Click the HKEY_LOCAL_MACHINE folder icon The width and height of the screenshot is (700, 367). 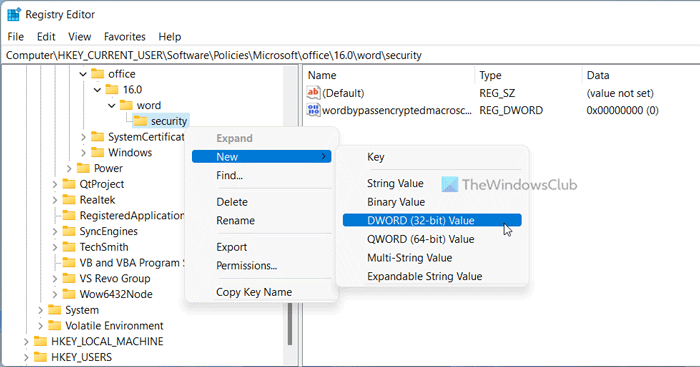click(x=40, y=341)
